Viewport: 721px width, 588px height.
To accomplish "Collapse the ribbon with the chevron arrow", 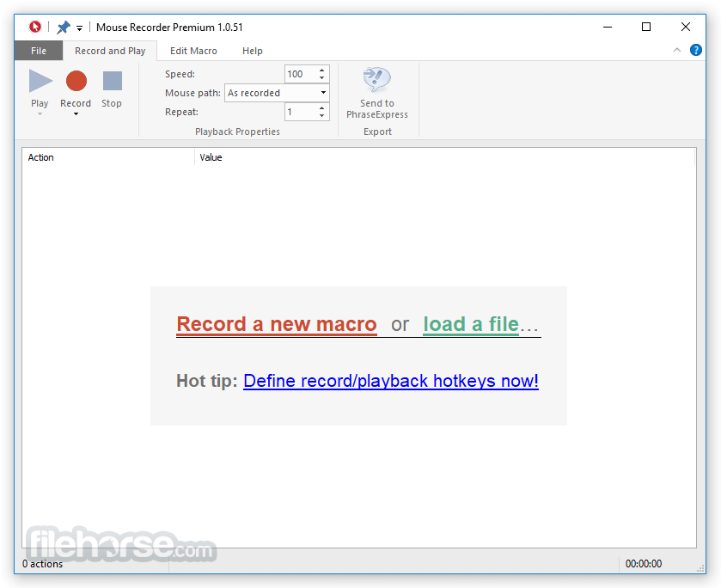I will (677, 50).
